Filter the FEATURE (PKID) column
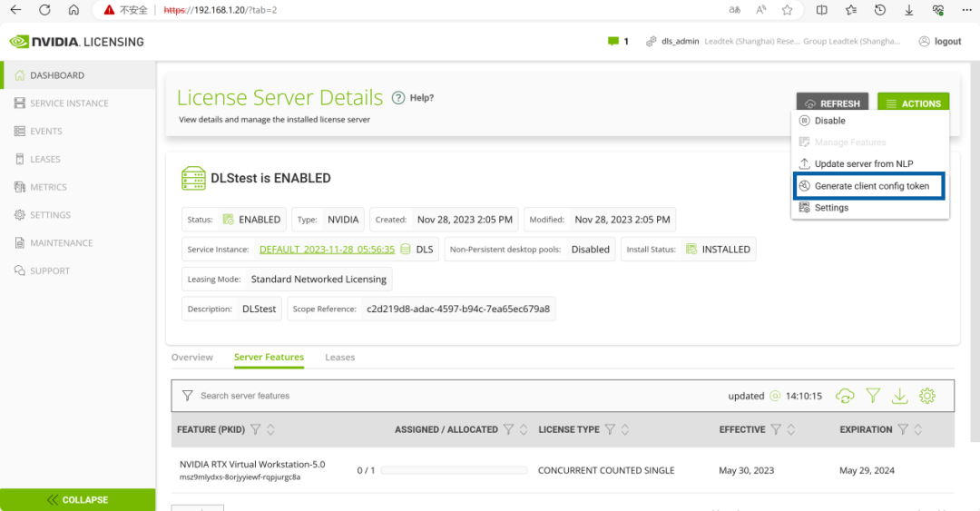 pyautogui.click(x=256, y=429)
